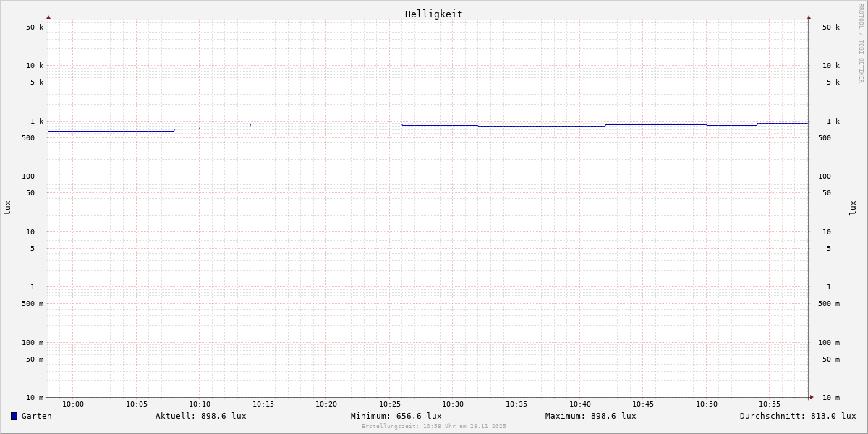Screen dimensions: 868x434
Task: Click the 10:15 time axis label
Action: tap(263, 404)
